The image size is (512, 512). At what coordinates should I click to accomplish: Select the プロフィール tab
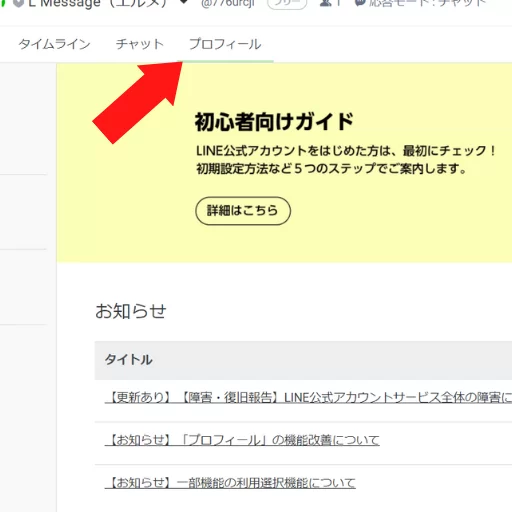[x=225, y=44]
